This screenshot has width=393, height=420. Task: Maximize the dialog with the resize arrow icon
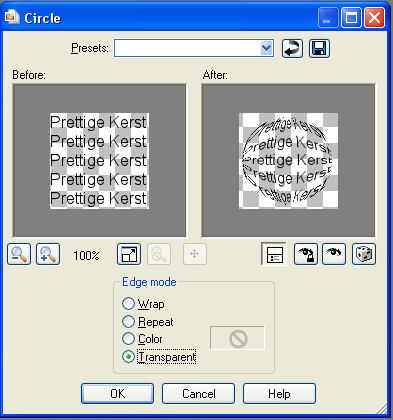(129, 254)
